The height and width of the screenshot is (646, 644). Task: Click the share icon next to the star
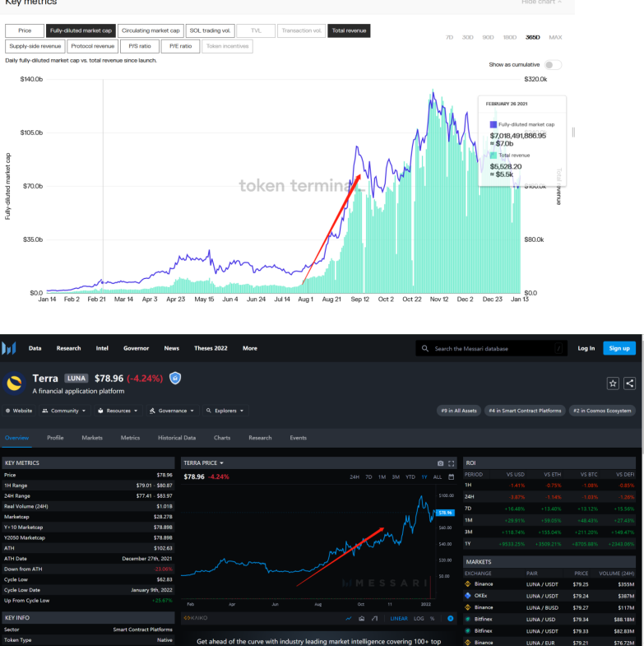coord(629,383)
